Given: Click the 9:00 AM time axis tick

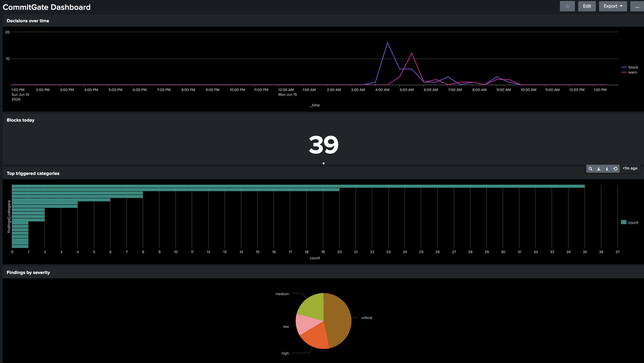Looking at the screenshot, I should [504, 90].
